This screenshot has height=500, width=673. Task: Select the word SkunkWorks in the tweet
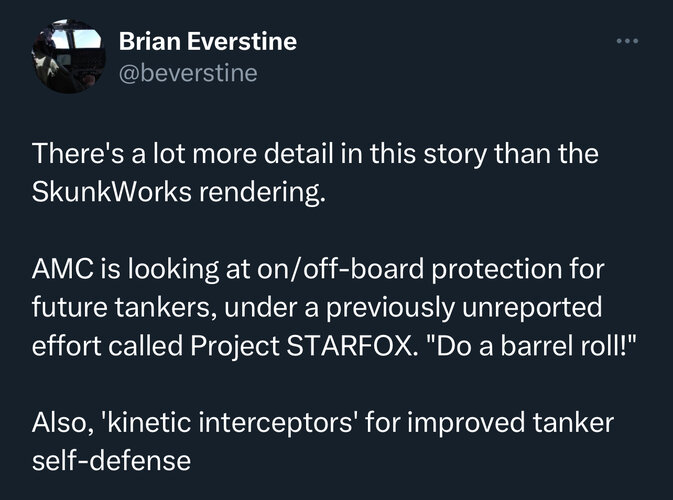click(111, 191)
